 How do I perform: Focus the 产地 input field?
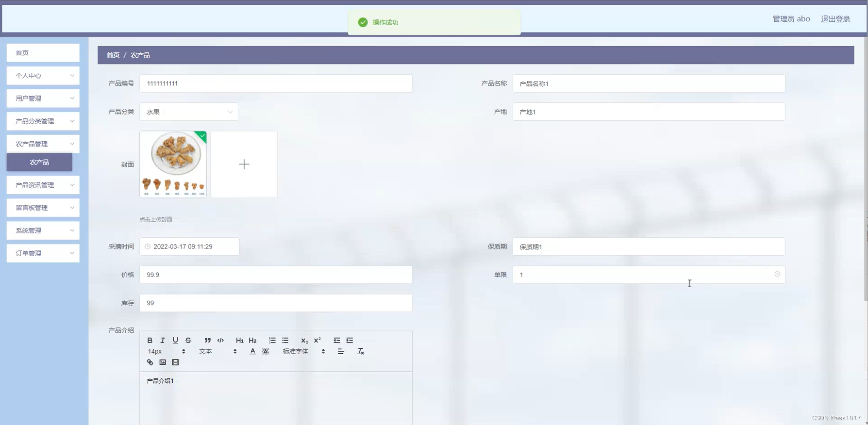coord(649,112)
